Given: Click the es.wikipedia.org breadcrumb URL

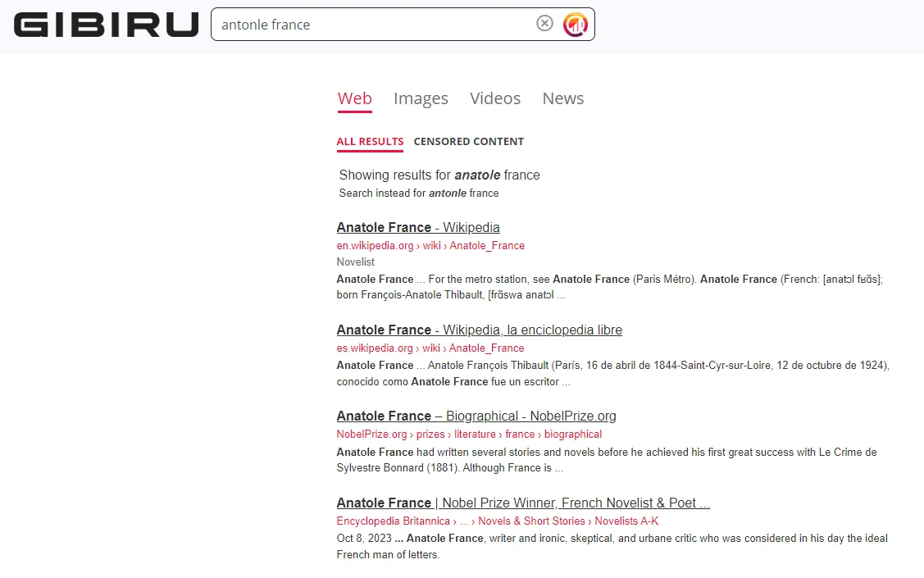Looking at the screenshot, I should point(430,348).
